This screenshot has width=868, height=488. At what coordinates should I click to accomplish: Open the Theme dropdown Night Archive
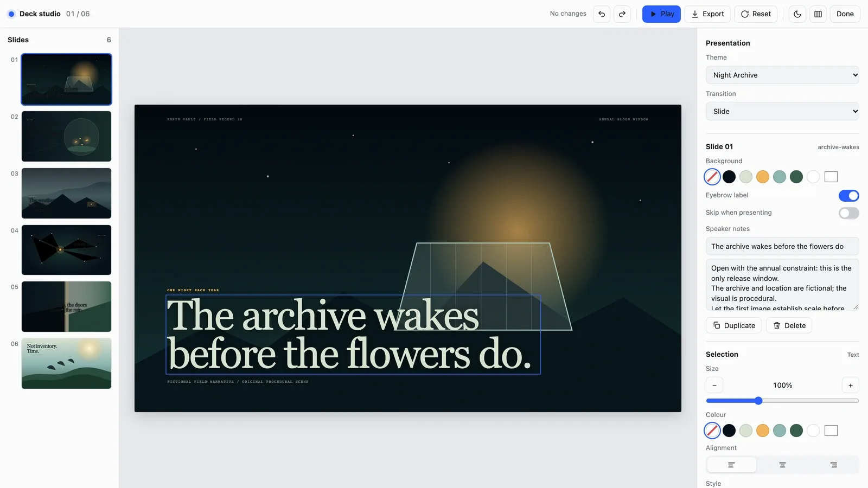(782, 75)
